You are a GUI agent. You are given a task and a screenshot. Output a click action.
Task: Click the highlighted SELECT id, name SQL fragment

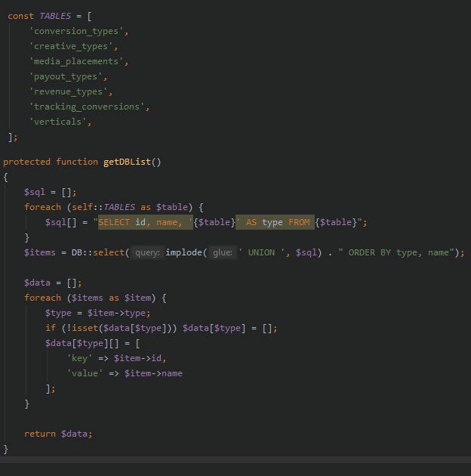tap(145, 222)
